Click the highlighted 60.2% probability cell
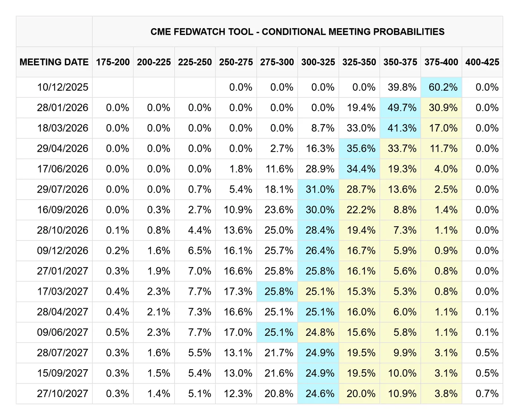The width and height of the screenshot is (519, 420). coord(443,87)
